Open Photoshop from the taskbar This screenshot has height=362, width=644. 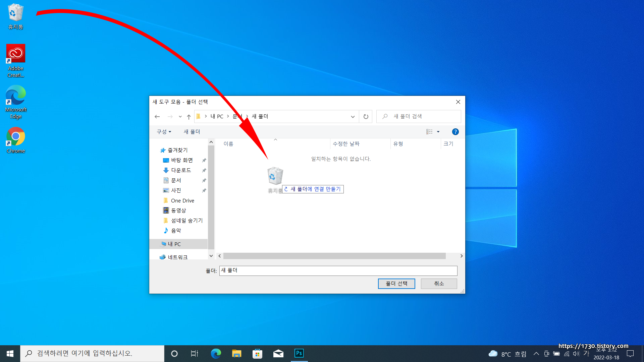click(x=299, y=353)
